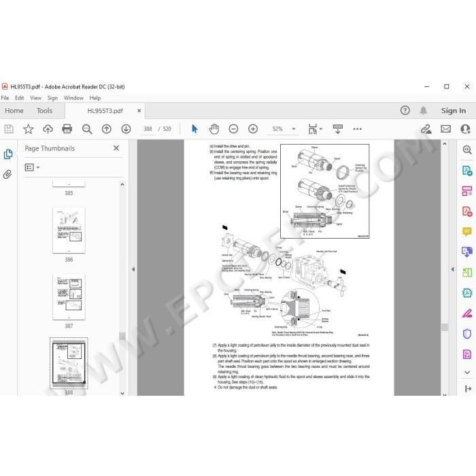Click the share with others icon
The width and height of the screenshot is (476, 476).
point(465,129)
